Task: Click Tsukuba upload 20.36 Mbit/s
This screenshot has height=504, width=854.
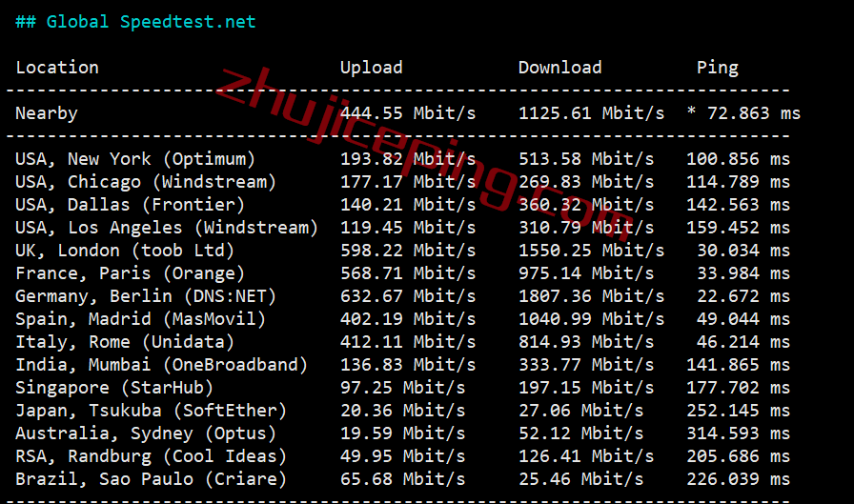Action: [x=403, y=411]
